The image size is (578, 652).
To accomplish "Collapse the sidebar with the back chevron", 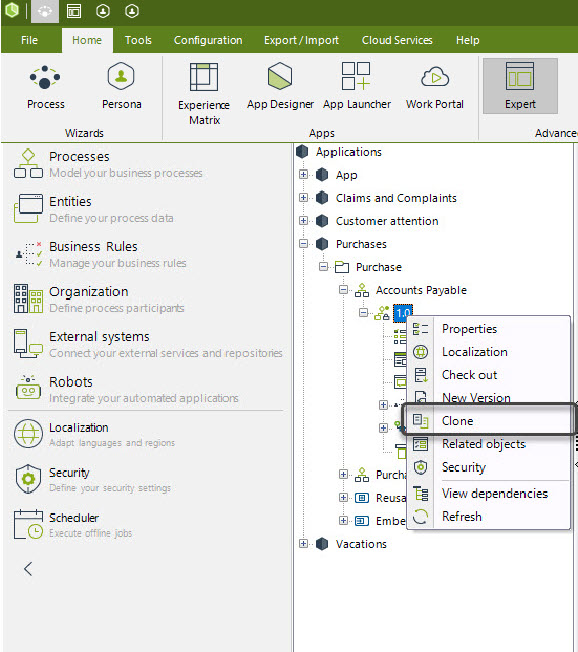I will point(28,568).
